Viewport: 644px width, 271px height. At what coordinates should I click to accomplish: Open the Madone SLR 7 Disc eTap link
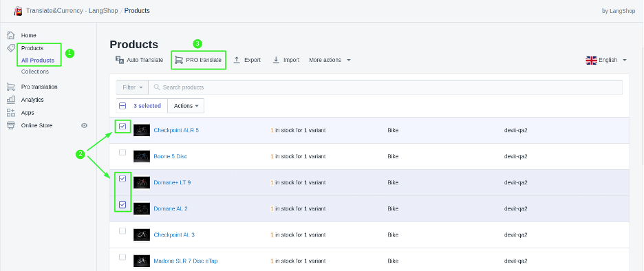tap(186, 261)
